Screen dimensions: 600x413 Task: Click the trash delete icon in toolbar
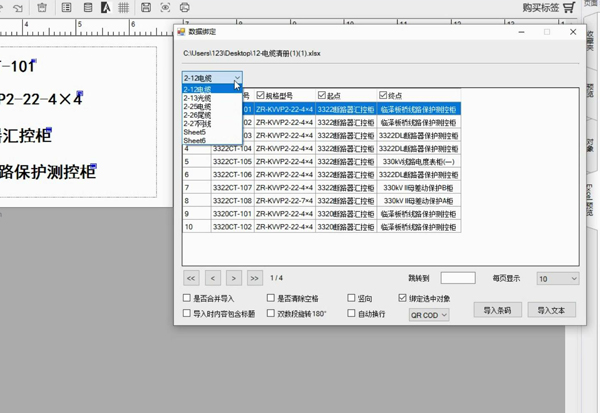click(42, 8)
